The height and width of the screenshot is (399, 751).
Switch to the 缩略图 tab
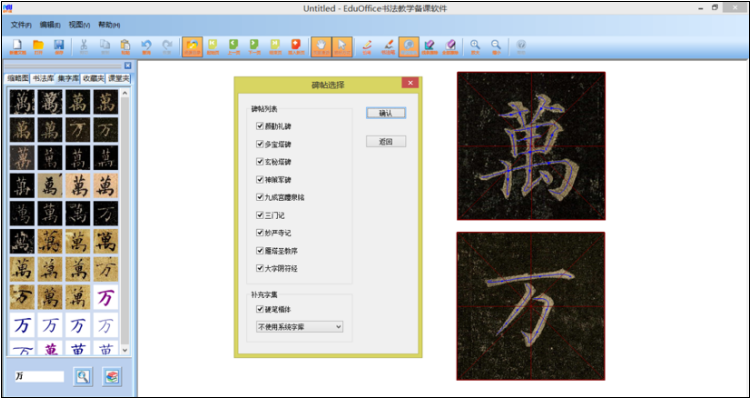[x=17, y=79]
